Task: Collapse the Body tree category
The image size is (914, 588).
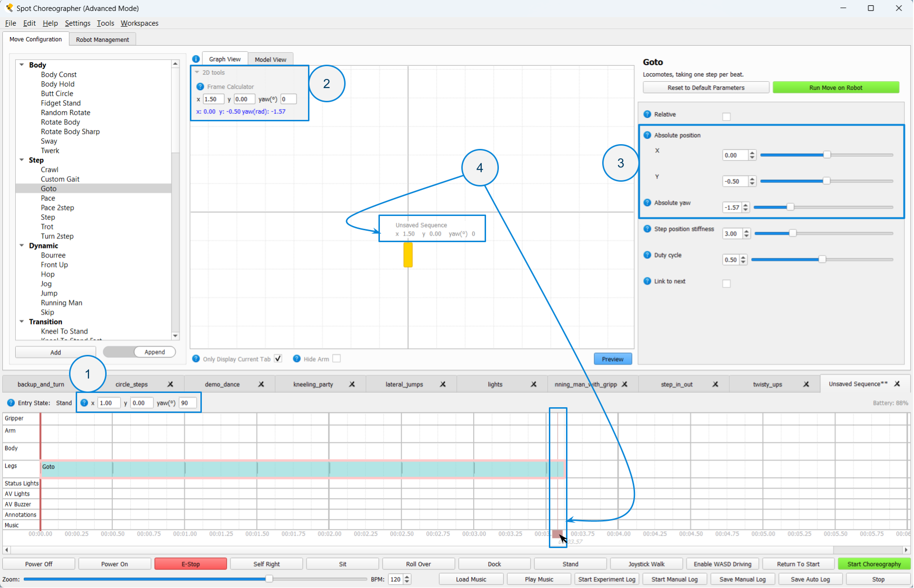Action: click(x=22, y=65)
